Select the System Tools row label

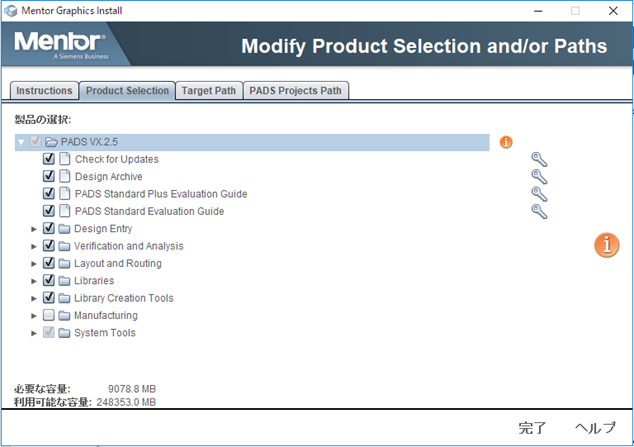[x=105, y=333]
